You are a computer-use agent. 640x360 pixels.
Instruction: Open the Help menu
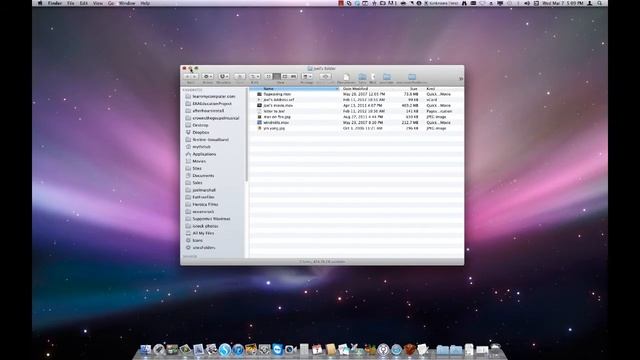point(145,3)
